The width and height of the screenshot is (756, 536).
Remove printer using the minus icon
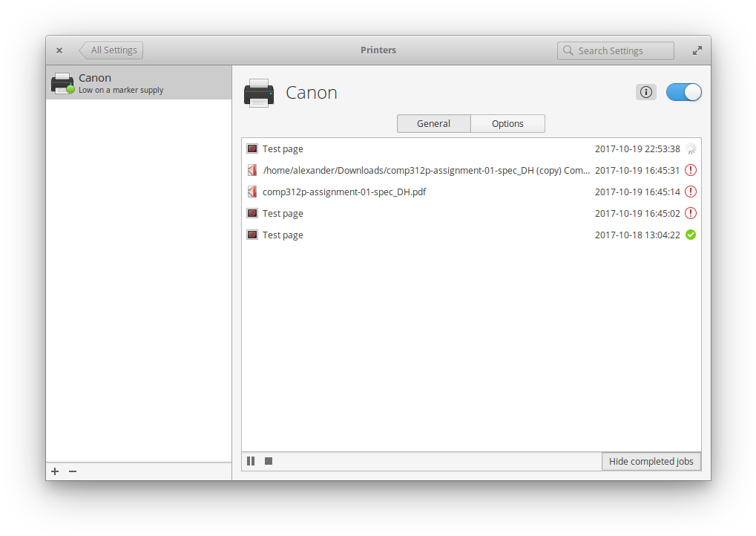73,471
